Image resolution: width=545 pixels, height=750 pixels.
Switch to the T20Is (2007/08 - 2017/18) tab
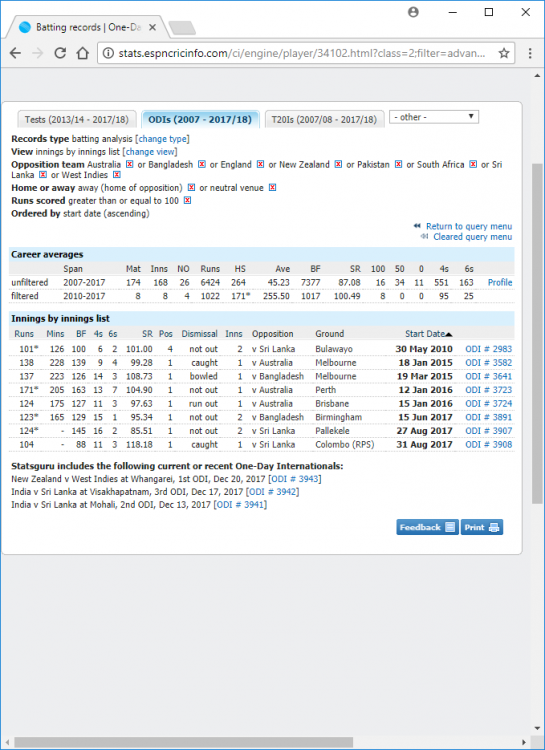pyautogui.click(x=324, y=120)
